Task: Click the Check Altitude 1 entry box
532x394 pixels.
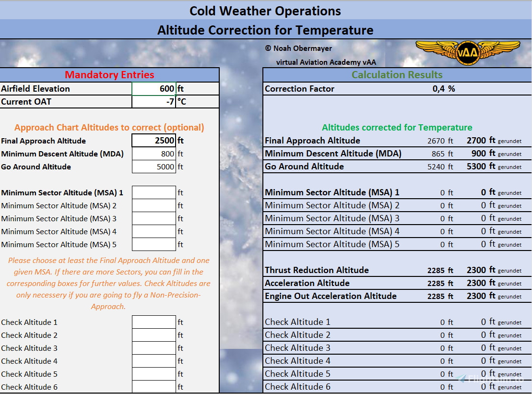Action: point(154,322)
